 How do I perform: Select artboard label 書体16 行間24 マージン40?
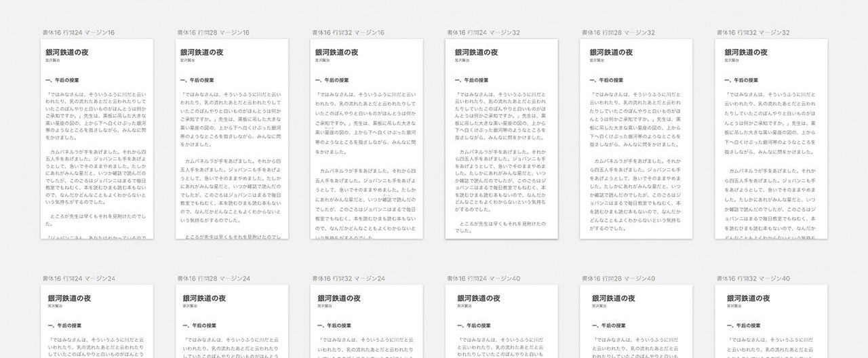484,279
